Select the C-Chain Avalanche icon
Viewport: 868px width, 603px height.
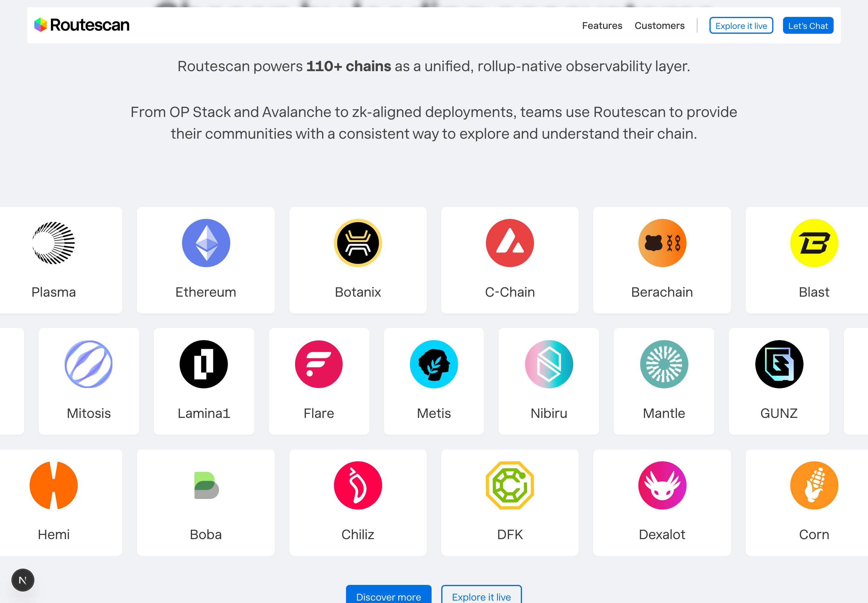coord(510,243)
